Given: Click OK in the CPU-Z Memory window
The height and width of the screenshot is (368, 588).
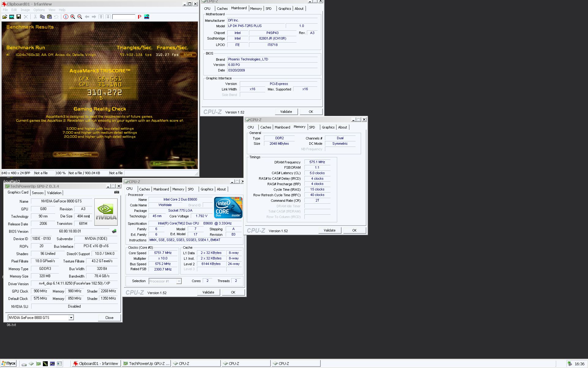Looking at the screenshot, I should (354, 230).
